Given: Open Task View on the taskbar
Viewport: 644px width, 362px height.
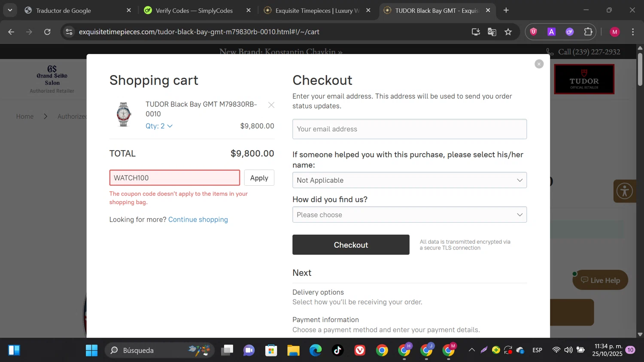Looking at the screenshot, I should click(227, 350).
